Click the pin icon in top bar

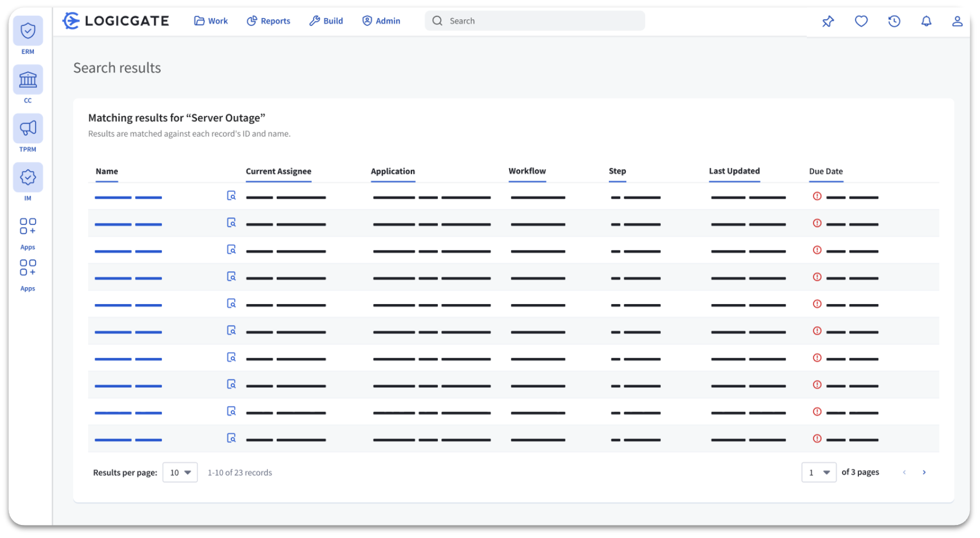[828, 22]
